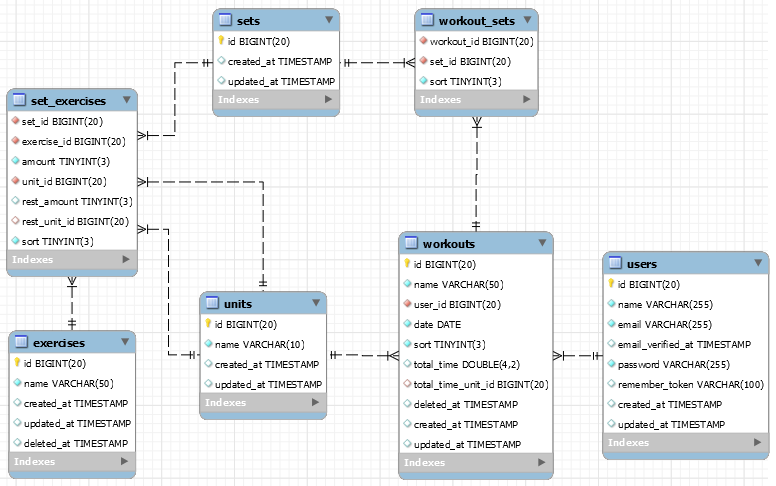The height and width of the screenshot is (486, 776).
Task: Select 'set_id BIGINT(20)' in set_exercises
Action: click(x=62, y=121)
